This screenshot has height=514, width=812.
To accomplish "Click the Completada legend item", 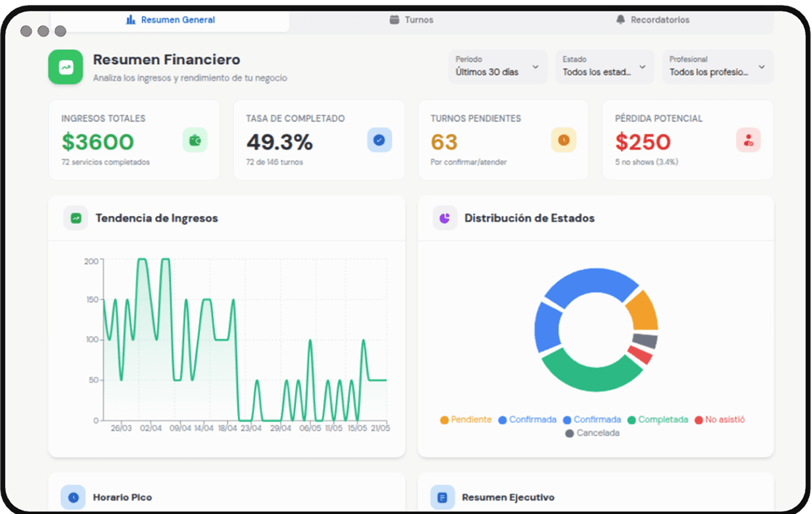I will [658, 420].
